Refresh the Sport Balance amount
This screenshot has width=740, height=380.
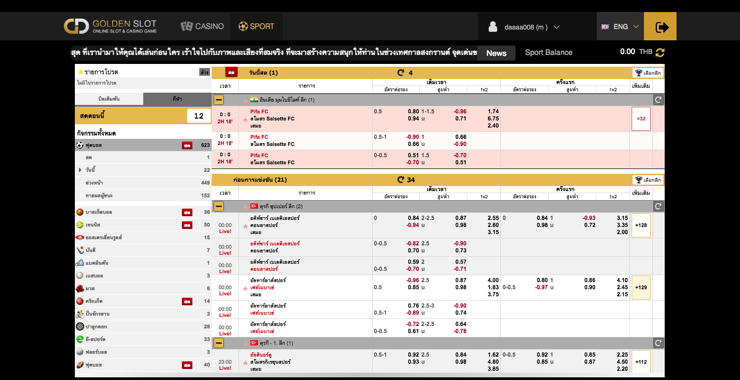click(660, 53)
